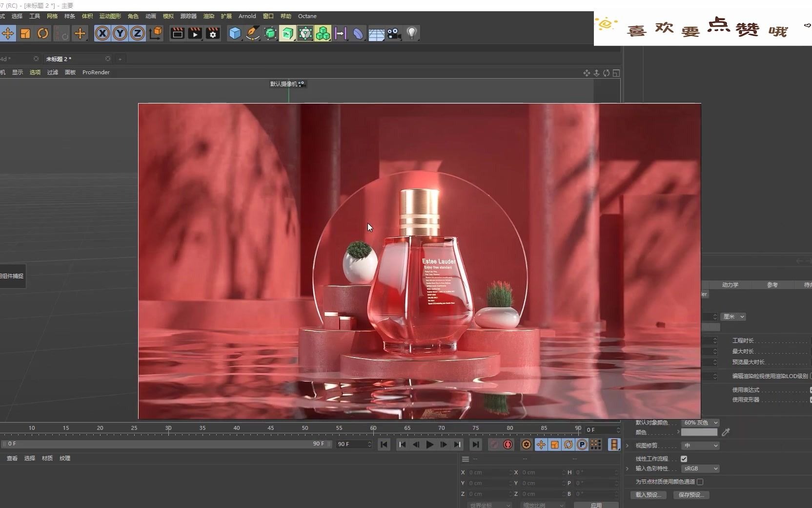
Task: Toggle Y axis lock
Action: pos(120,34)
